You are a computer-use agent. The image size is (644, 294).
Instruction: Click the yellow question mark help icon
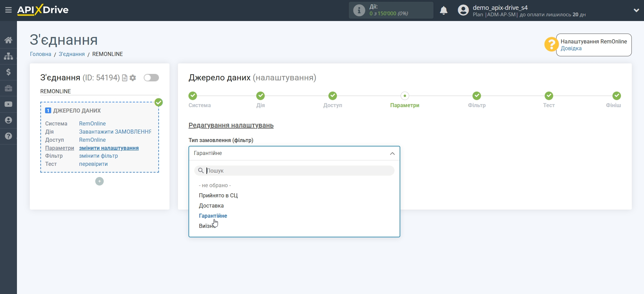551,44
